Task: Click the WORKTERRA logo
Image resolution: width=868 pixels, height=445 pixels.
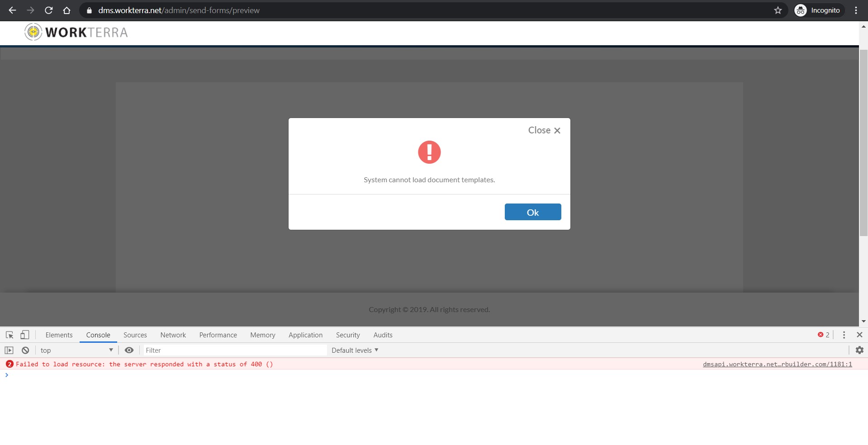Action: [x=76, y=32]
